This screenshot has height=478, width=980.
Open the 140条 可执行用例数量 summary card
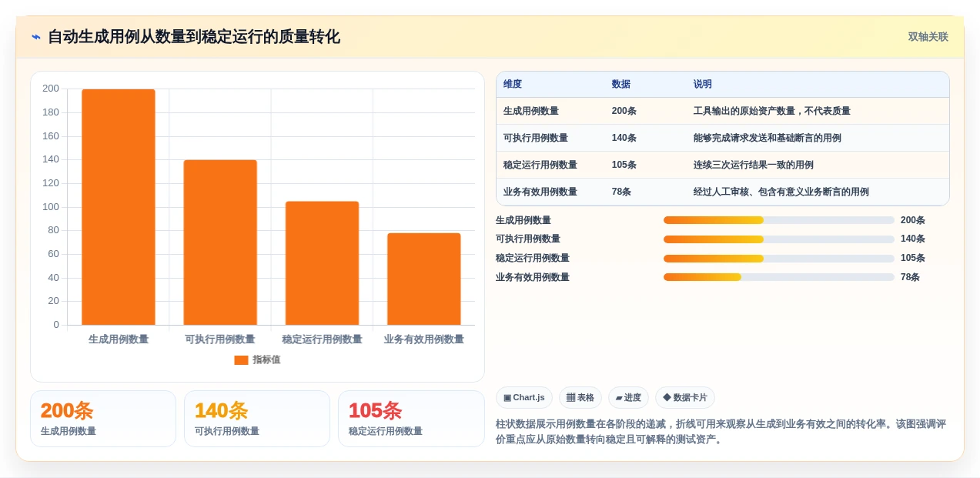[x=257, y=419]
